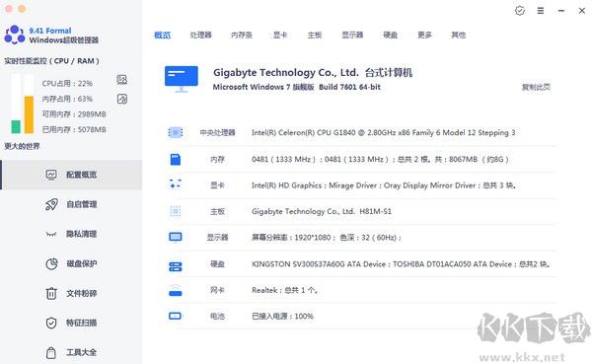Click the 内存占用：63% reading
The height and width of the screenshot is (364, 592).
[67, 99]
